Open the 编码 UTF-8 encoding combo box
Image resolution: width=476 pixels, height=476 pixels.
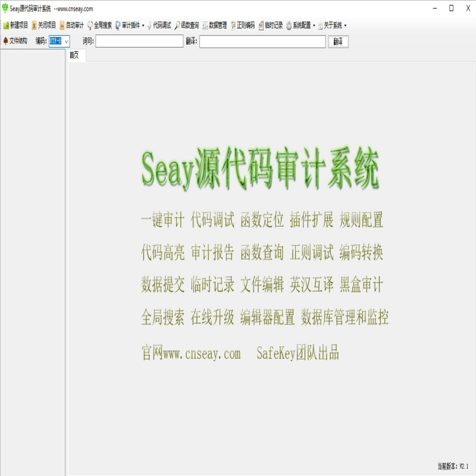[x=59, y=41]
